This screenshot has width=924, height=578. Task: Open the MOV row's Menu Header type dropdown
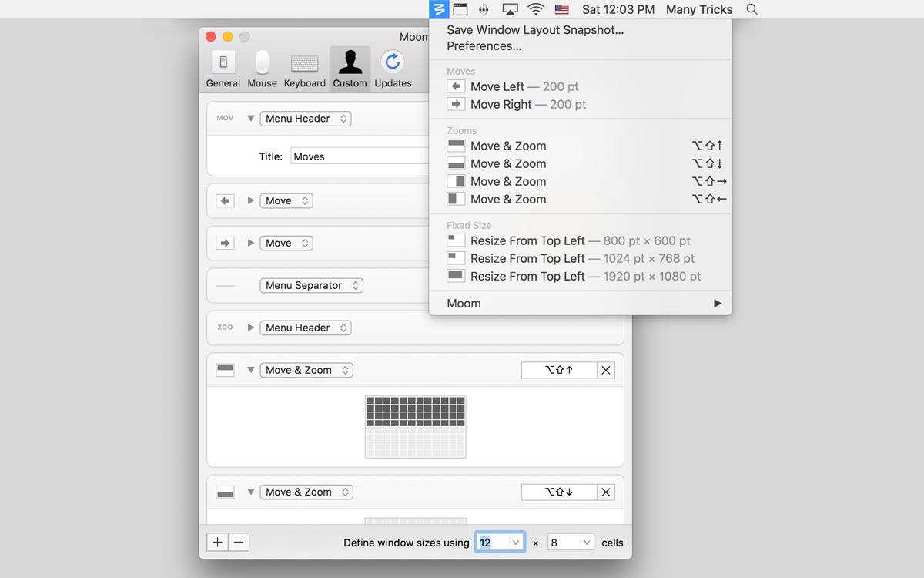(306, 119)
